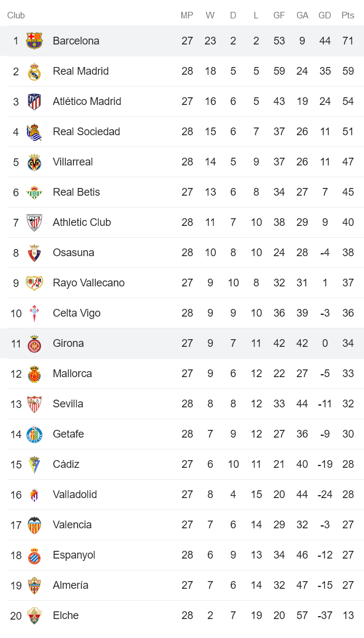Click the Espanyol crest icon
This screenshot has height=638, width=364.
tap(34, 556)
